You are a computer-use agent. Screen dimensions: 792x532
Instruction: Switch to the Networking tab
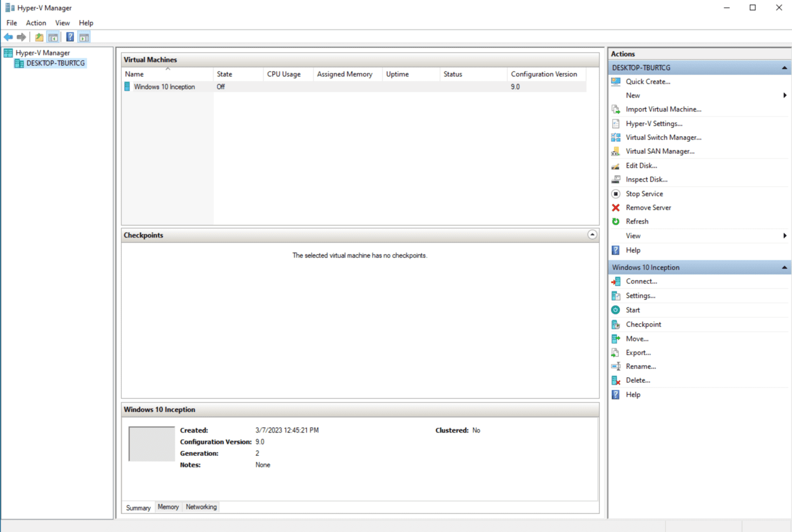tap(201, 507)
